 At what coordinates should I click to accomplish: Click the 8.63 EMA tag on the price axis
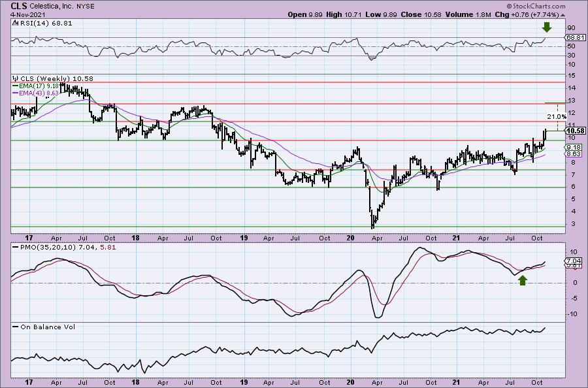[x=574, y=154]
